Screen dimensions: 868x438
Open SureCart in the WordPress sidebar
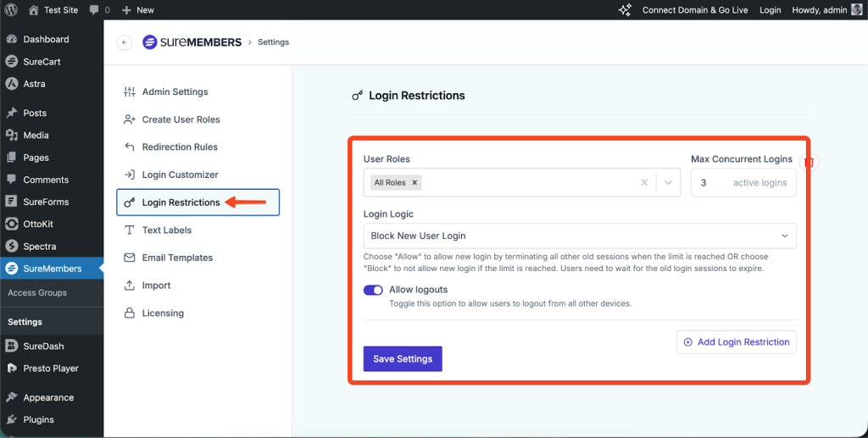click(42, 62)
